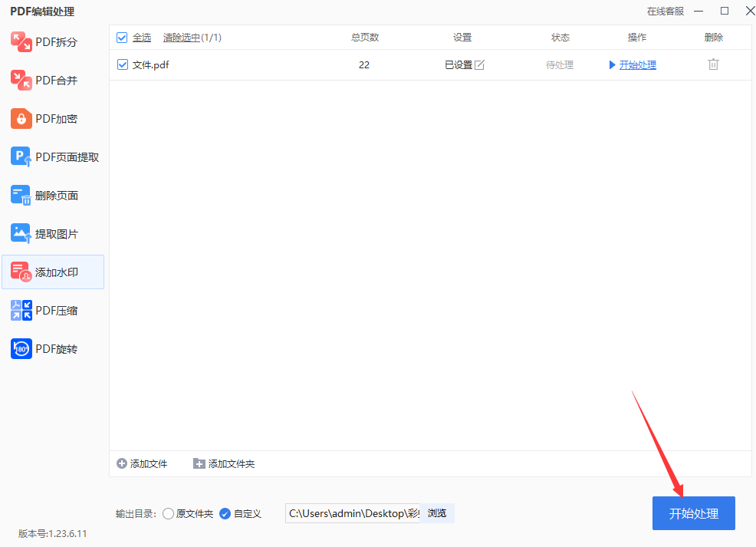This screenshot has height=547, width=756.
Task: Click the 设置 column header
Action: (x=462, y=38)
